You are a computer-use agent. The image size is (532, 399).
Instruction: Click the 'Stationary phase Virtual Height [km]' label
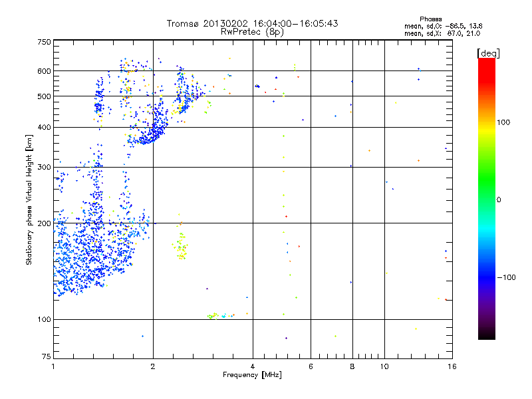point(29,199)
